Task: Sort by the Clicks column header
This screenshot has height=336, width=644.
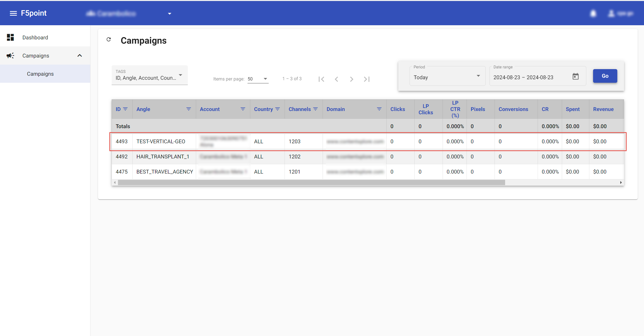Action: 397,109
